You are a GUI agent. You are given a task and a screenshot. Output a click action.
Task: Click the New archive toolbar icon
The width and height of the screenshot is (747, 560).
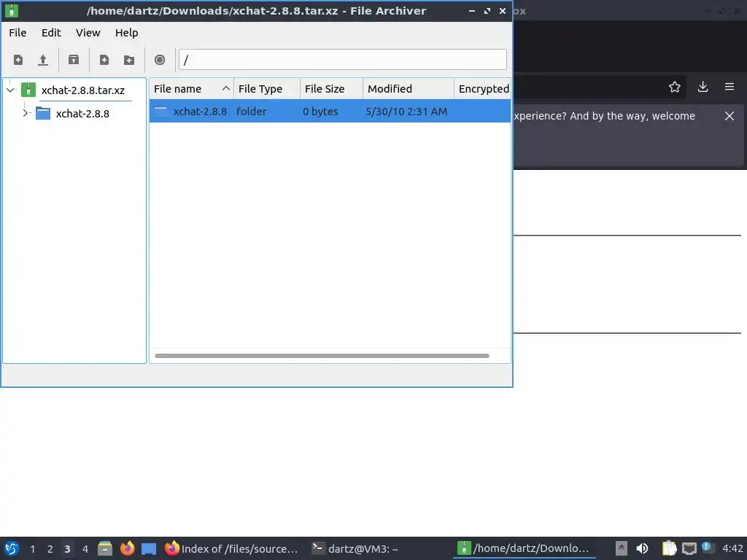(18, 60)
